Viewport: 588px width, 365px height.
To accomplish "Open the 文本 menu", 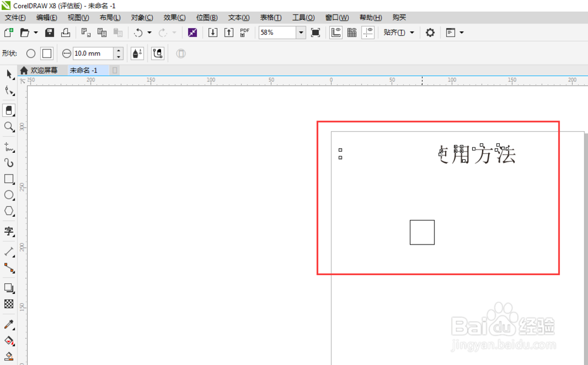I will (238, 17).
